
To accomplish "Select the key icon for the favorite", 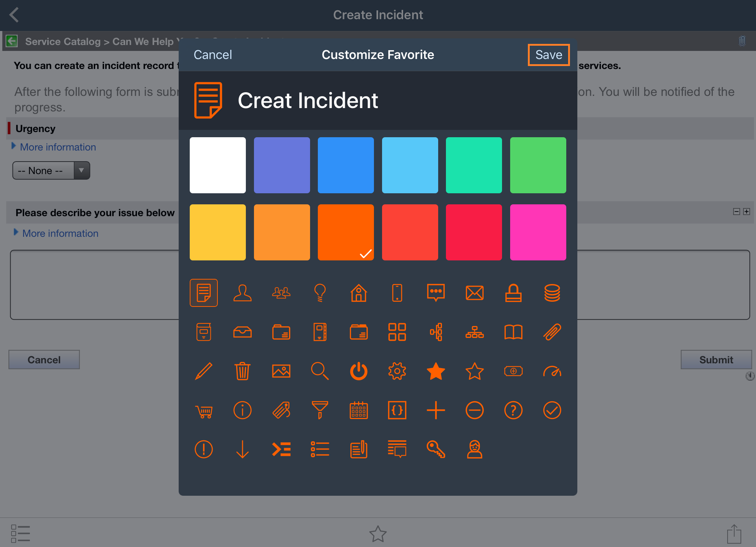I will pyautogui.click(x=436, y=450).
